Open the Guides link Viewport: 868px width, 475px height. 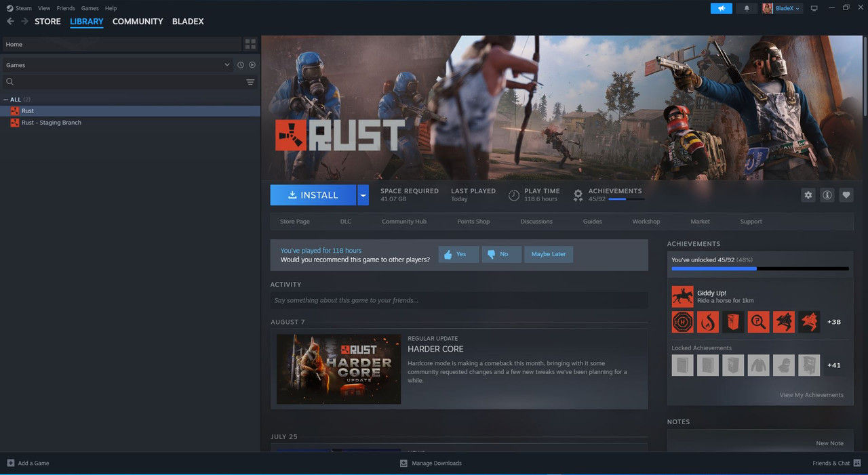point(592,222)
